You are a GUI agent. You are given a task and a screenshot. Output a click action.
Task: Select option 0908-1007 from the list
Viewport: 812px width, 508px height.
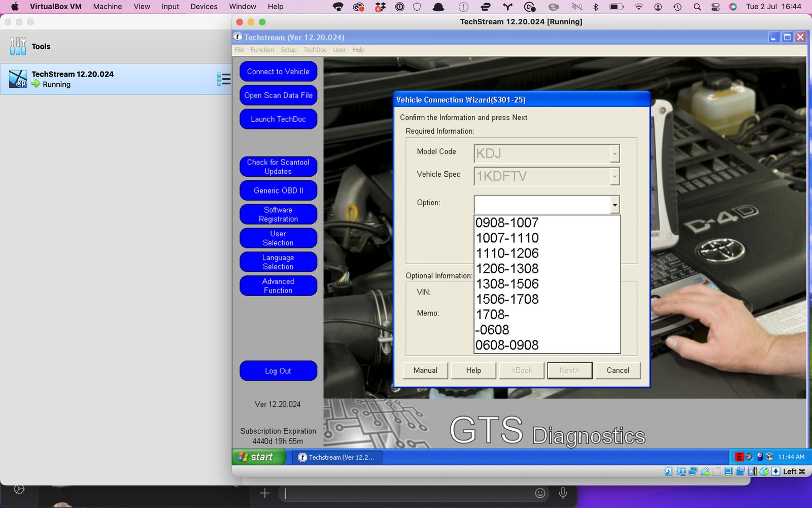tap(547, 223)
